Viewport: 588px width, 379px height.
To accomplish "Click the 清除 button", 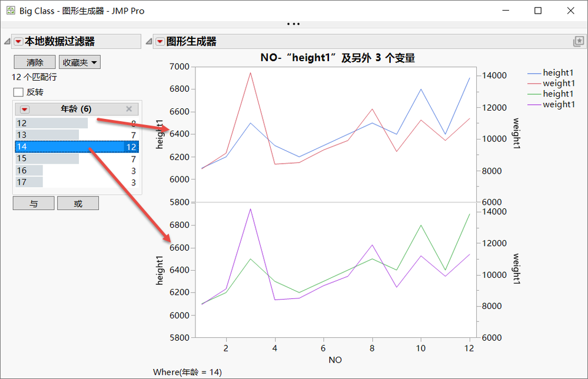I will click(35, 62).
